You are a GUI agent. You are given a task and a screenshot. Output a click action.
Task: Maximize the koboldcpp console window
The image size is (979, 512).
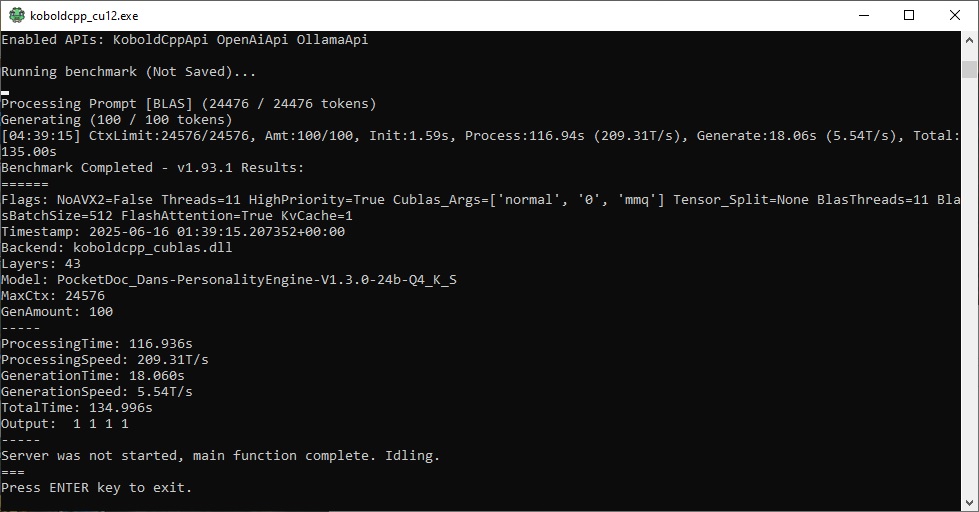click(x=909, y=16)
